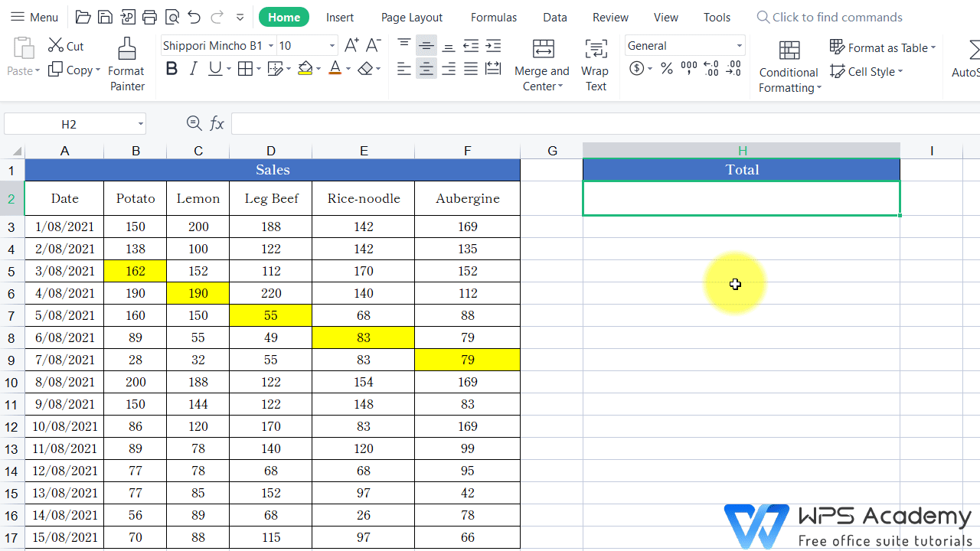The width and height of the screenshot is (980, 551).
Task: Activate the Format Painter brush
Action: [127, 64]
